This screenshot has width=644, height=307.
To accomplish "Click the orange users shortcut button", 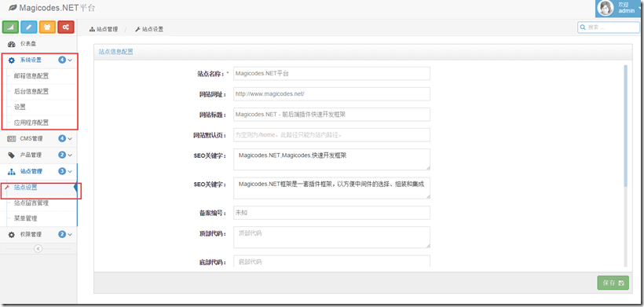I will coord(47,27).
